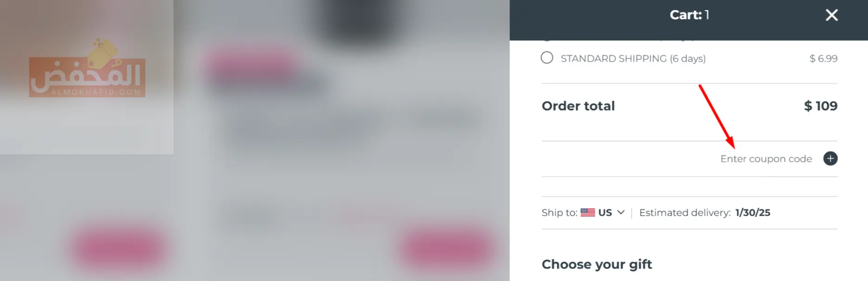Click the US flag icon
This screenshot has height=281, width=868.
click(587, 212)
